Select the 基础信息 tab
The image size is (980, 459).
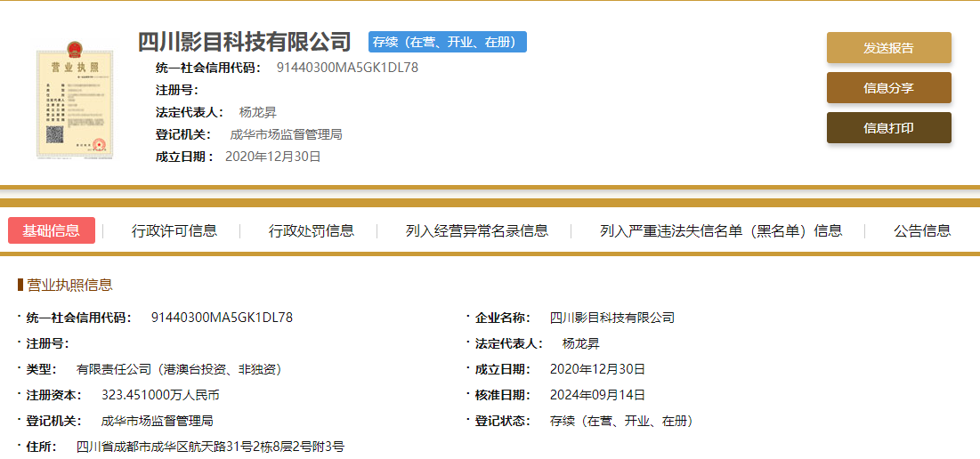[52, 230]
